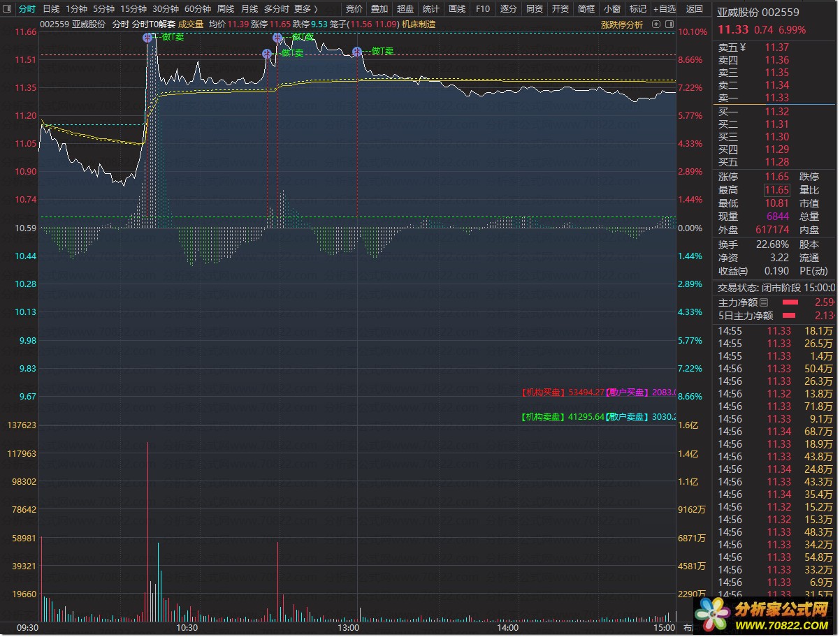This screenshot has height=637, width=840.
Task: Click the 开资 toolbar button
Action: (560, 9)
